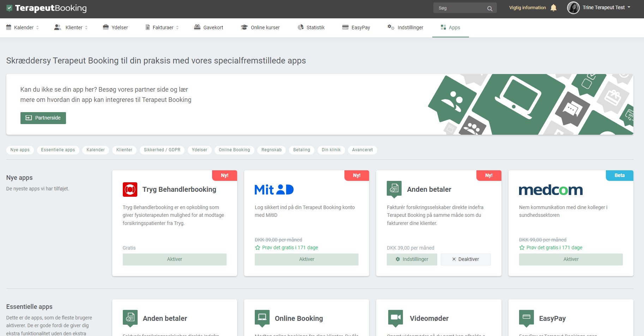The width and height of the screenshot is (644, 336).
Task: Filter by Ydelser category chip
Action: 199,150
